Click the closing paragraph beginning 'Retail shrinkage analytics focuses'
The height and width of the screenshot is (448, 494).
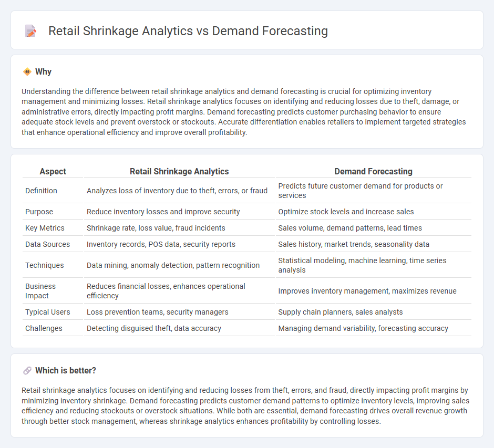[245, 405]
